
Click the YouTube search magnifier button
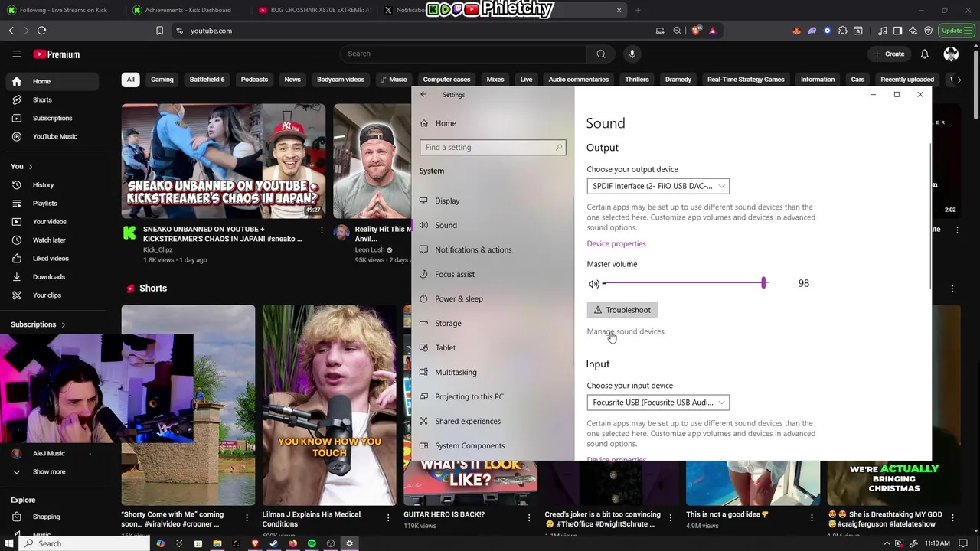point(601,54)
